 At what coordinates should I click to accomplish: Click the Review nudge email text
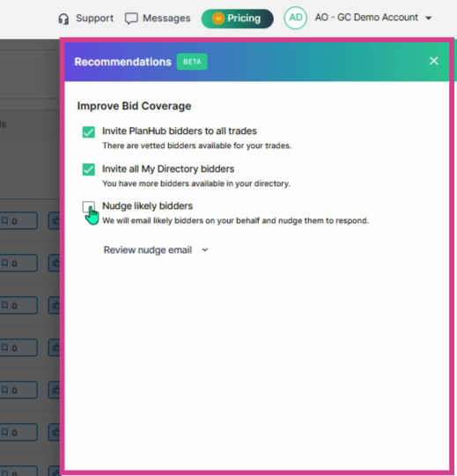[x=148, y=249]
